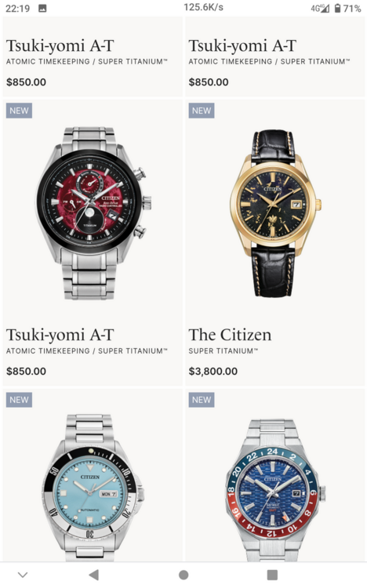Tap the Android back navigation button
Screen dimensions: 367x588
94,575
